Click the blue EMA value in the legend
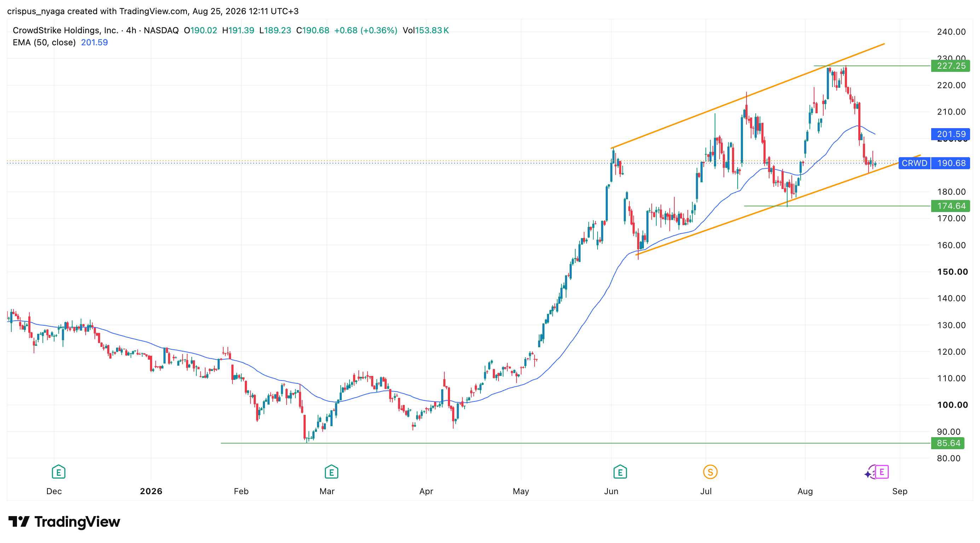980x543 pixels. [94, 42]
